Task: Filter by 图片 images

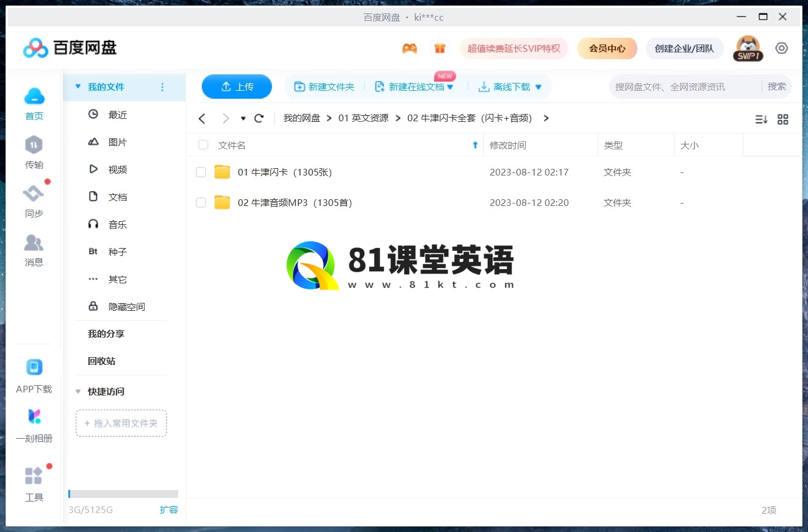Action: pos(118,142)
